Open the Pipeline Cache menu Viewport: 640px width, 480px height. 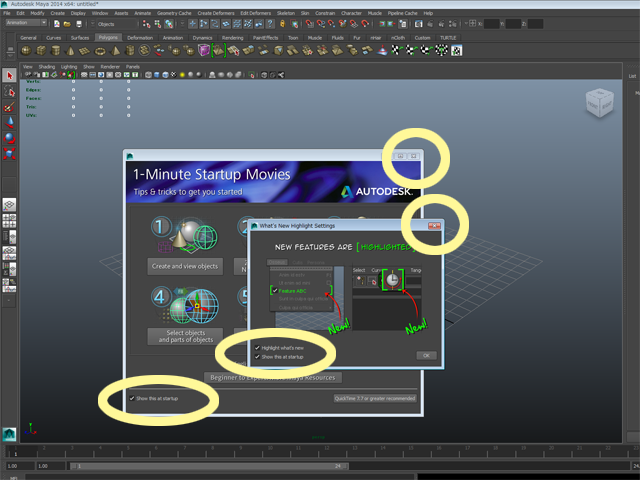click(402, 13)
